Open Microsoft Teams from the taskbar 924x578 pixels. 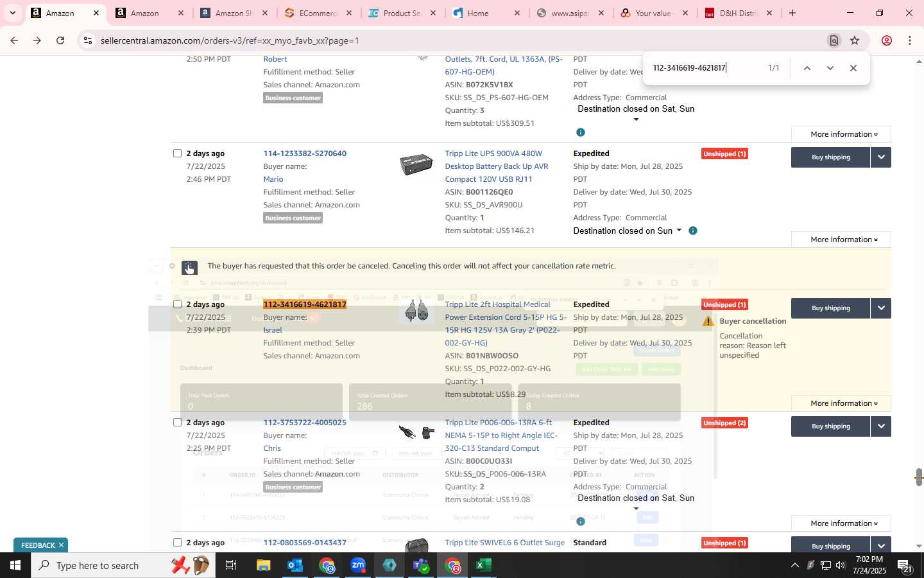pyautogui.click(x=421, y=565)
